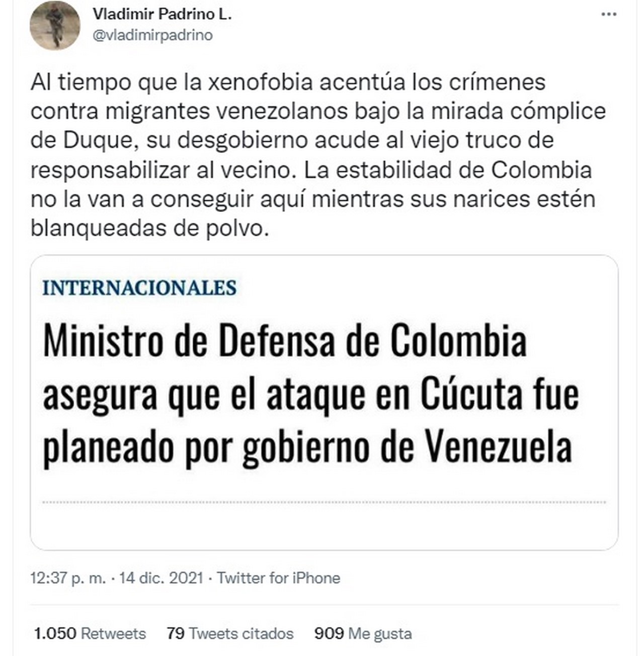
Task: Click tweet text 'blanqueadas de polvo.'
Action: (147, 229)
